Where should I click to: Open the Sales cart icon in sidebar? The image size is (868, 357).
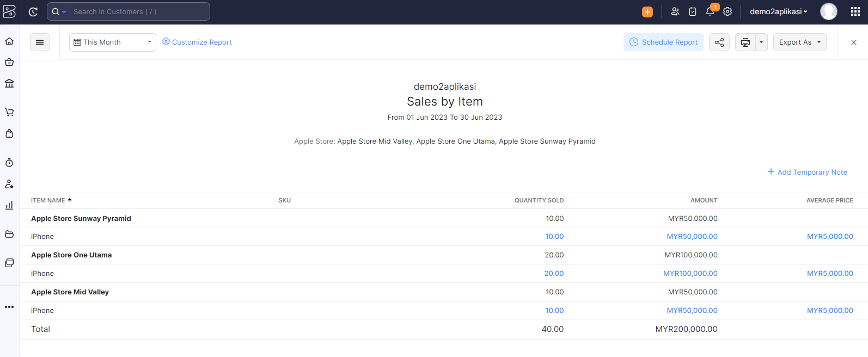pyautogui.click(x=9, y=112)
